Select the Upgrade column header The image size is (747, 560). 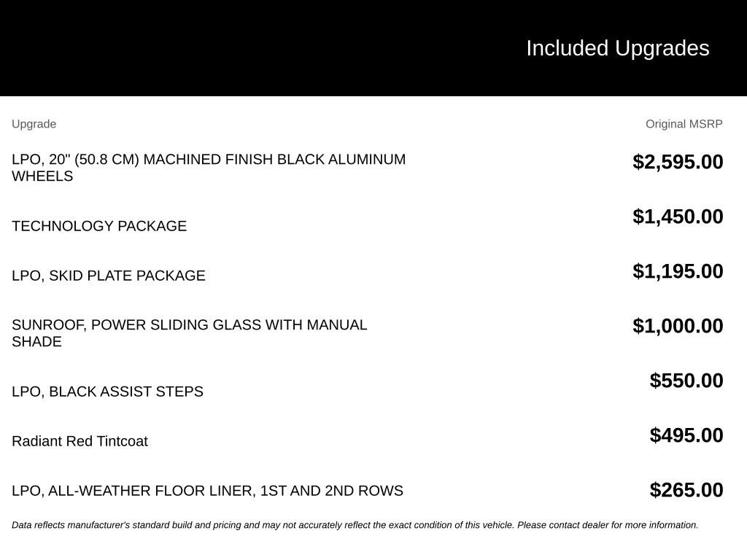pyautogui.click(x=34, y=124)
